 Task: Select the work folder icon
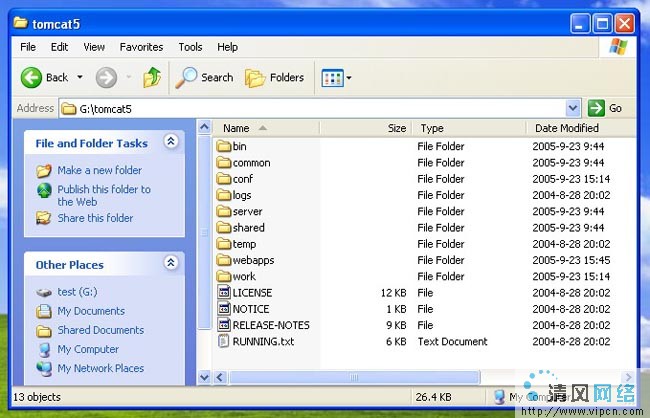tap(224, 276)
